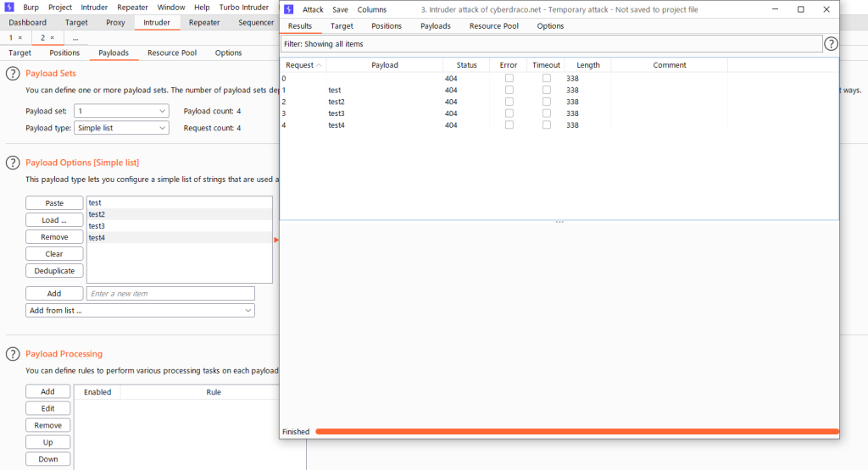
Task: Click the Load button for payloads
Action: click(x=54, y=220)
